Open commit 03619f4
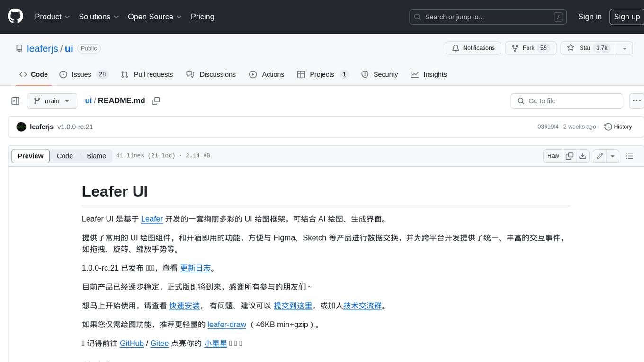This screenshot has height=362, width=644. (548, 127)
